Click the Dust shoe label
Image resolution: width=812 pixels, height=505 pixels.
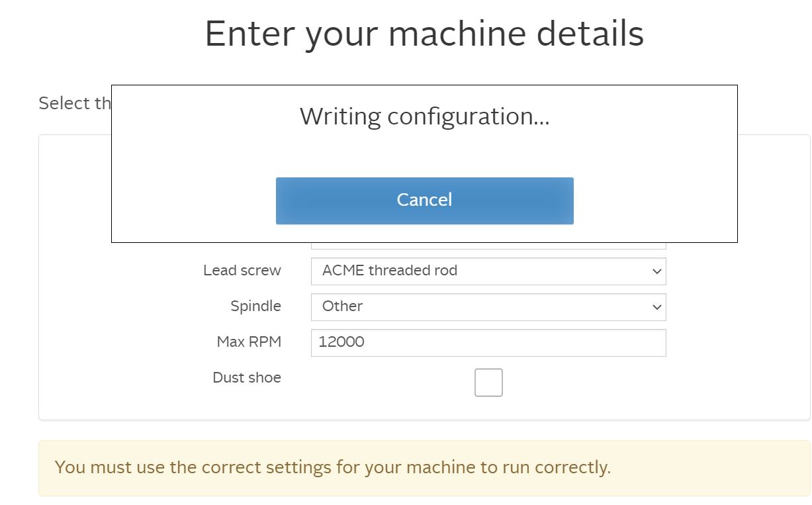[247, 378]
